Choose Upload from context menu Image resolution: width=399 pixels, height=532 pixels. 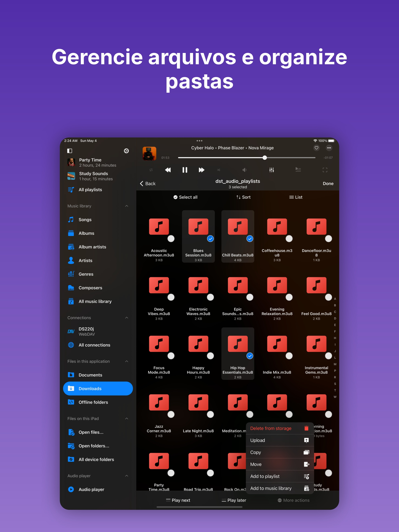[280, 440]
